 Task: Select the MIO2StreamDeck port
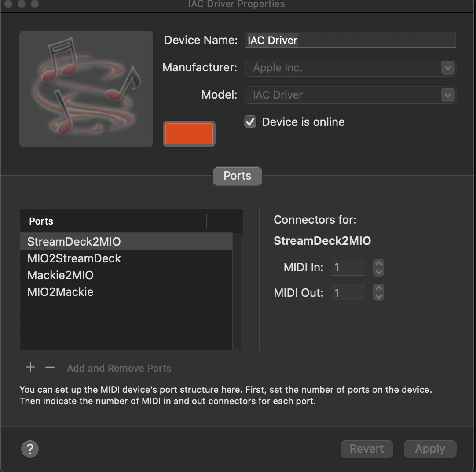(74, 258)
